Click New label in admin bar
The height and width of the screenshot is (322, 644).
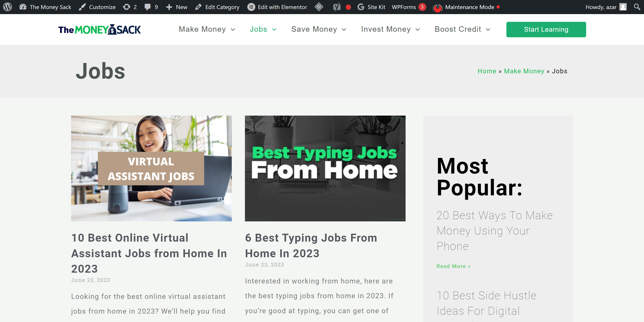point(182,7)
